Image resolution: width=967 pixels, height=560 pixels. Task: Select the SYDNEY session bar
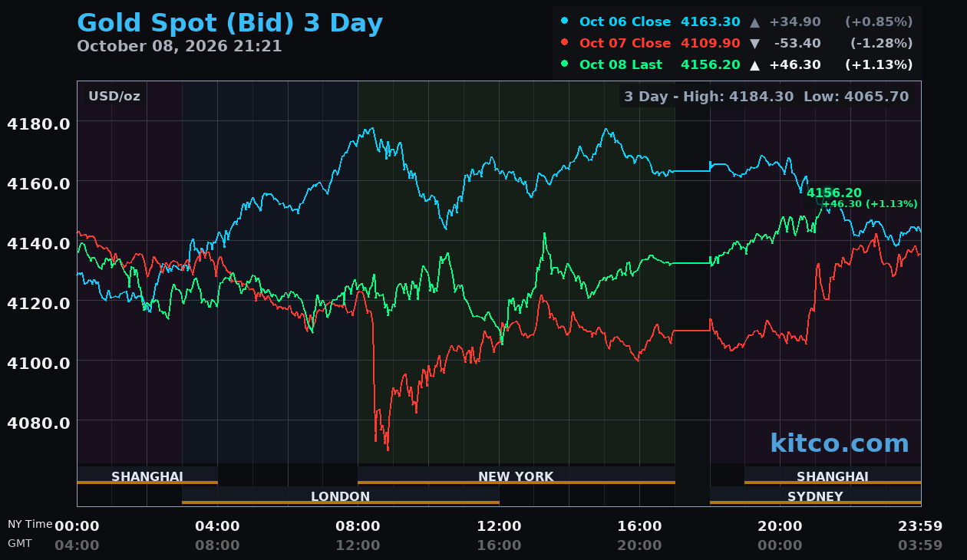[815, 496]
